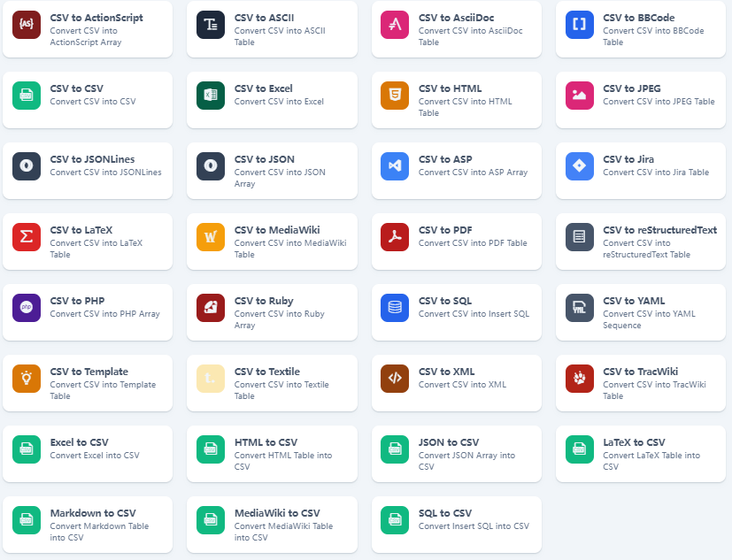Click the Markdown to CSV icon
The height and width of the screenshot is (560, 732).
click(27, 520)
